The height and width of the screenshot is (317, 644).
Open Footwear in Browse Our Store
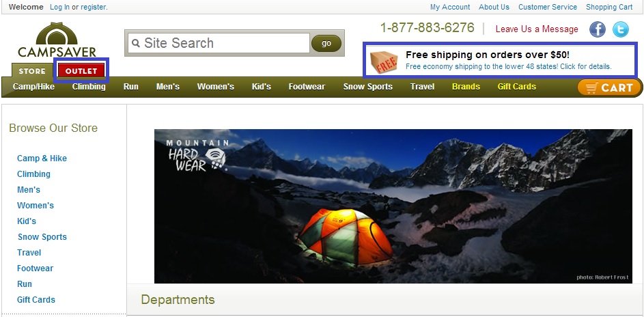click(36, 268)
